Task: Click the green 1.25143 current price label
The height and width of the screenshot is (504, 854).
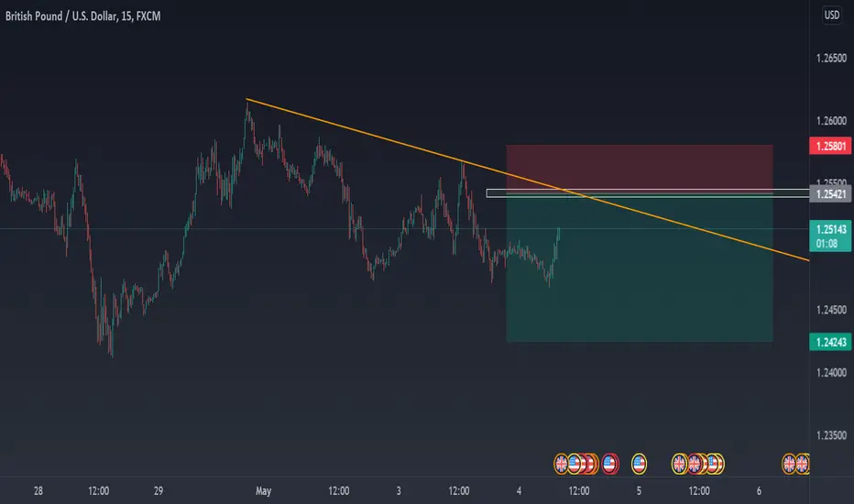Action: [x=830, y=229]
